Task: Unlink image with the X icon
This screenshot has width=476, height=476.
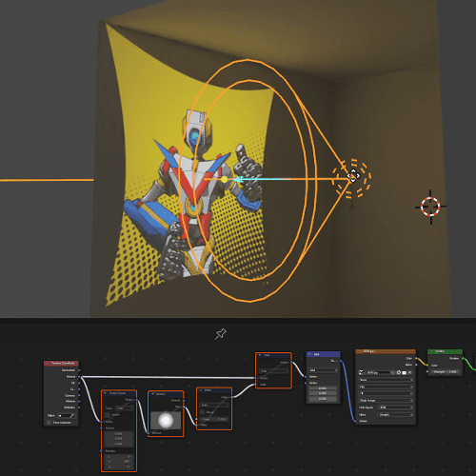Action: click(x=409, y=372)
